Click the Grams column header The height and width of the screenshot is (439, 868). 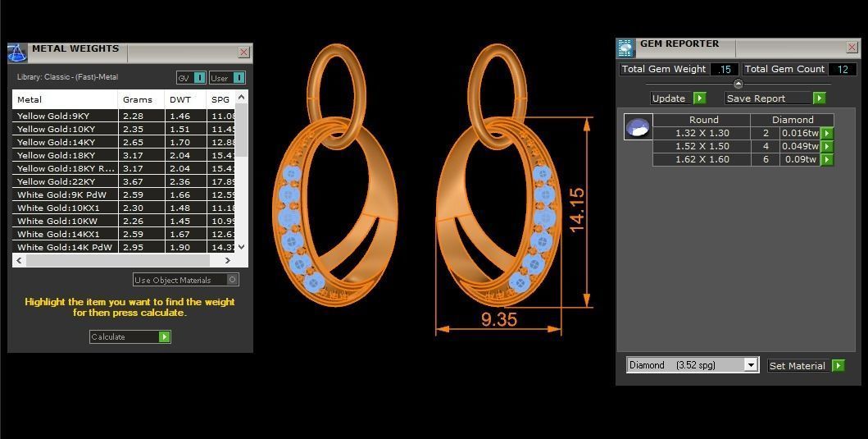tap(141, 100)
